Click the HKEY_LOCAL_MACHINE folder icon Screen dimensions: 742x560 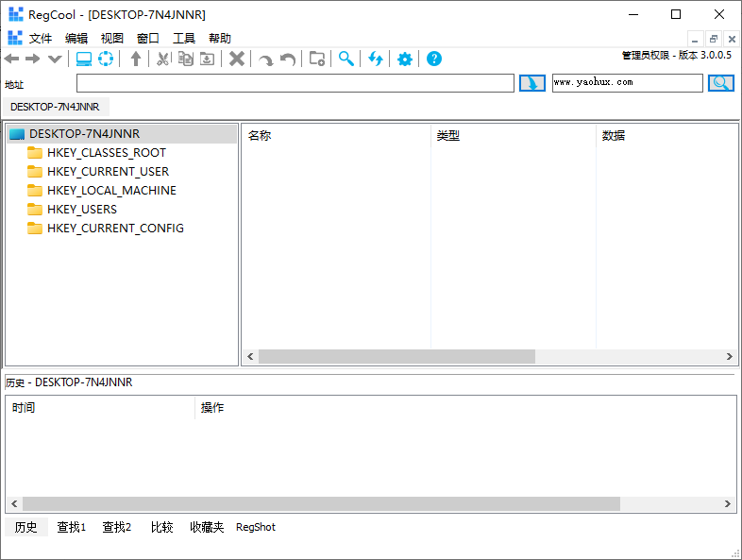(35, 191)
